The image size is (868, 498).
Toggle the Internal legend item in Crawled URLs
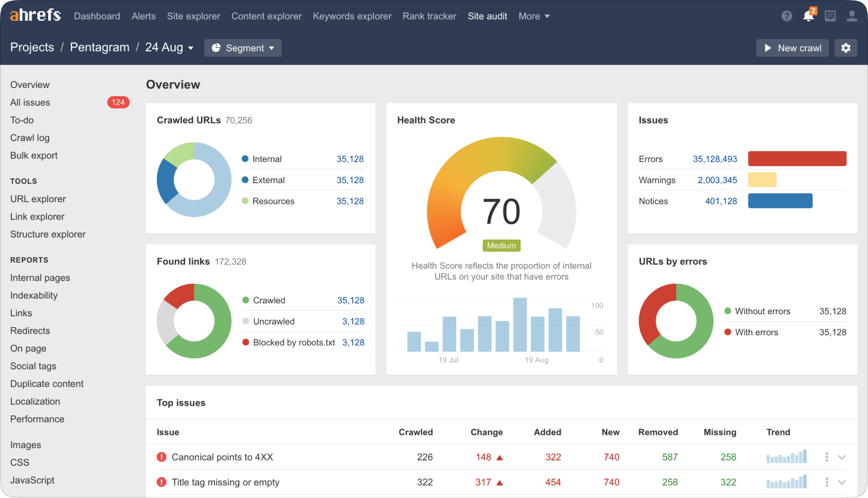(x=267, y=159)
